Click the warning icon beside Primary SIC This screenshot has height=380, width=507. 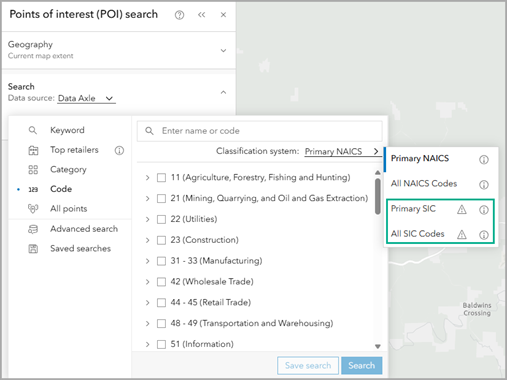coord(462,210)
